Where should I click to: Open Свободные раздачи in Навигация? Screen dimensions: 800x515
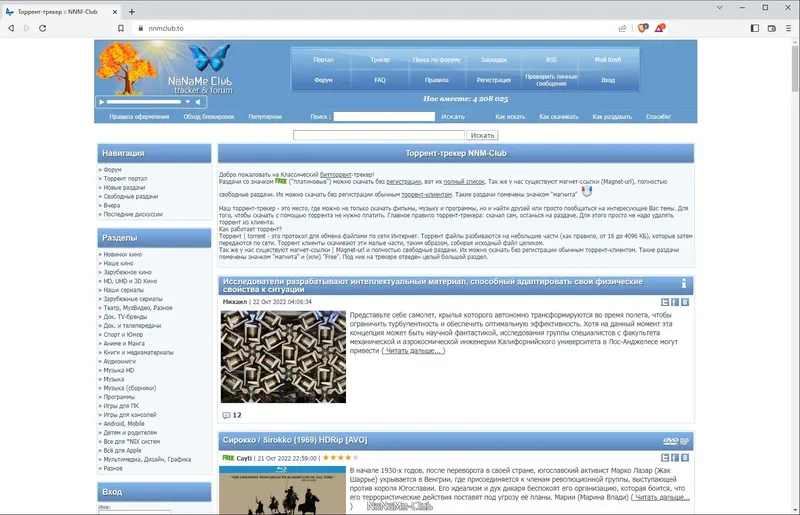point(131,197)
